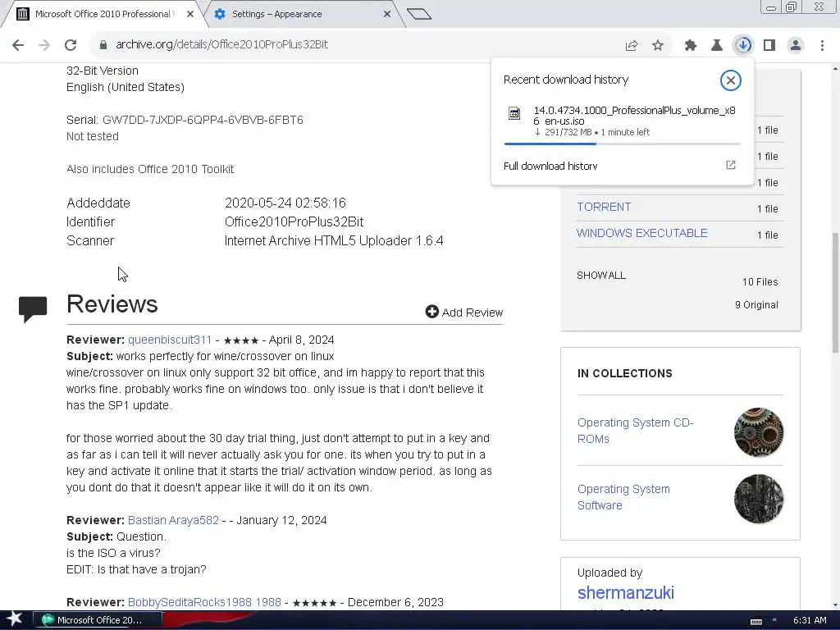Click the serial key text GW7DD-7JXDP
This screenshot has height=630, width=840.
[x=203, y=120]
